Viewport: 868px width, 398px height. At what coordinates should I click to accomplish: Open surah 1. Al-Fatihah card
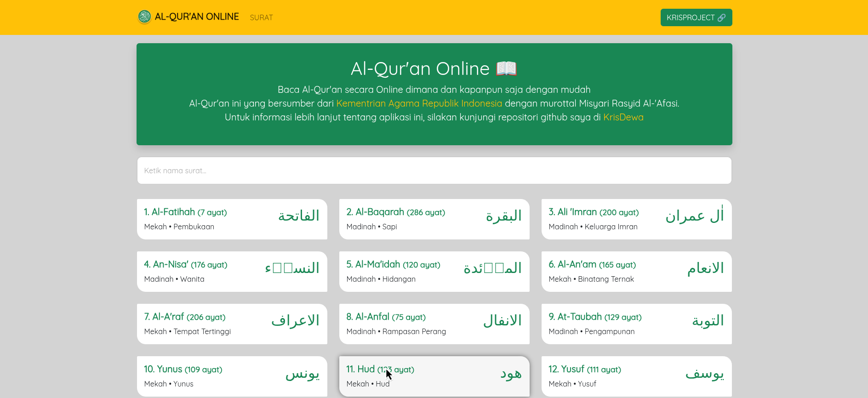click(232, 219)
